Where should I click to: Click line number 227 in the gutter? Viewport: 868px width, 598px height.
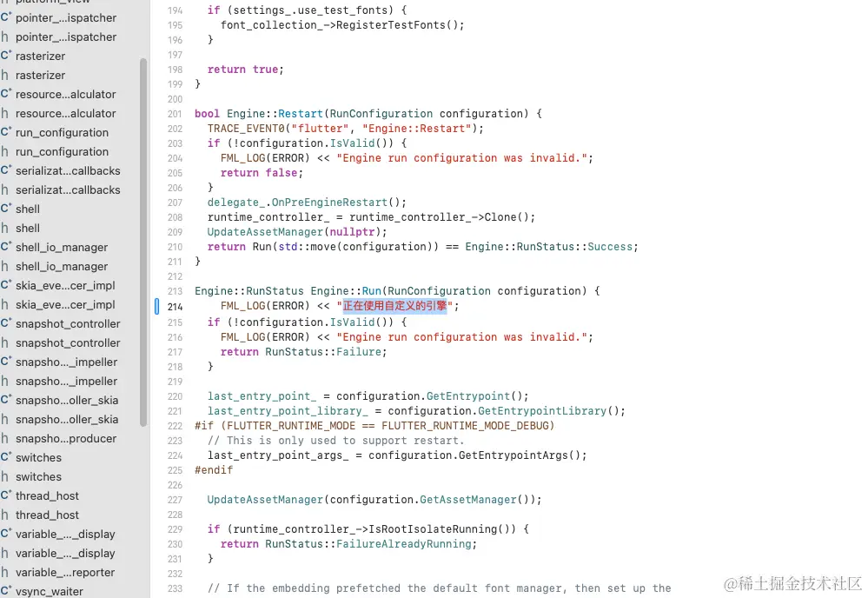[x=175, y=500]
